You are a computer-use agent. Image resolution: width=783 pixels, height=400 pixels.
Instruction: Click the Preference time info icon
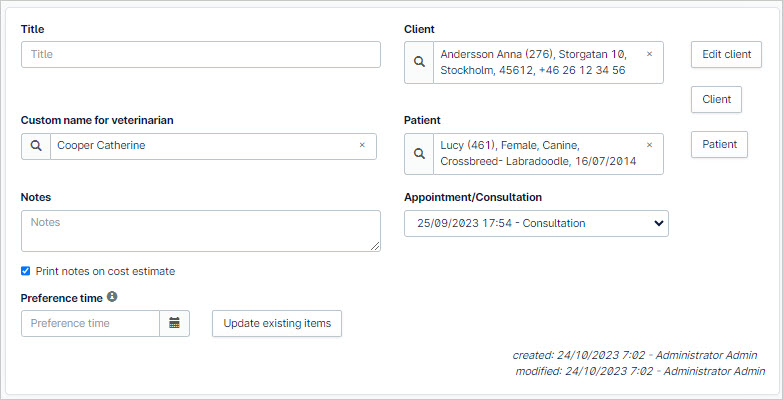112,297
